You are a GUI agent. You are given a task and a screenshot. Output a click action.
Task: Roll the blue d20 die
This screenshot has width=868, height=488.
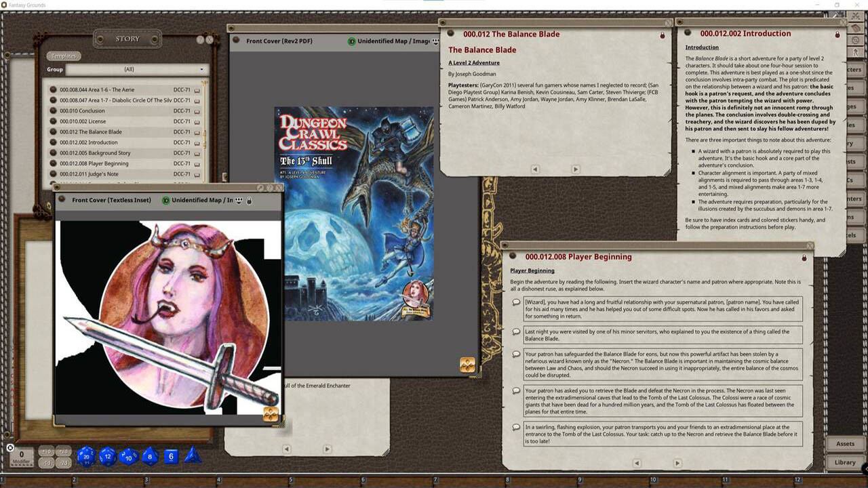(86, 455)
